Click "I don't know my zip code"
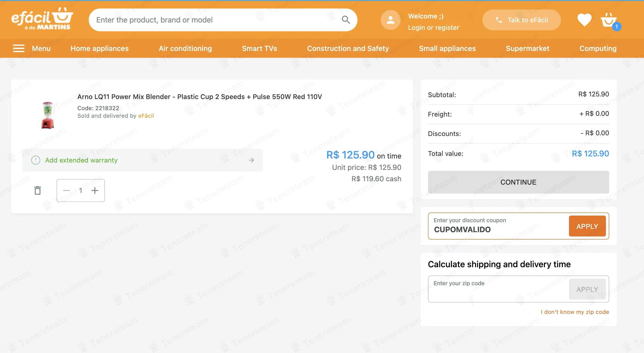644x353 pixels. (575, 312)
